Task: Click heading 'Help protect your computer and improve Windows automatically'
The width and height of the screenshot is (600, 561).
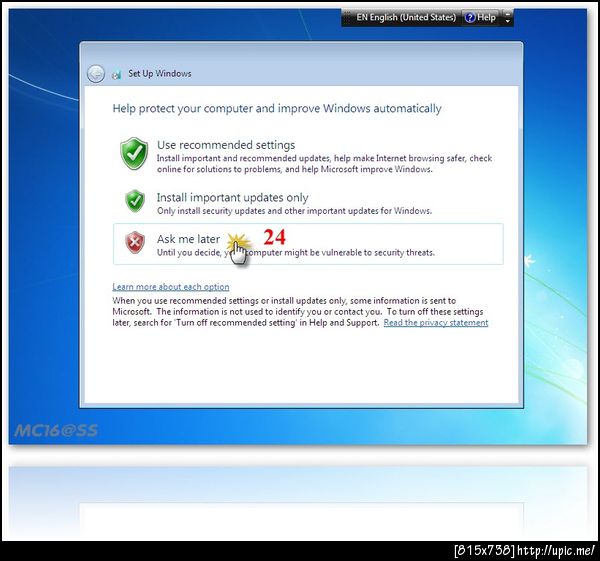Action: pyautogui.click(x=277, y=108)
